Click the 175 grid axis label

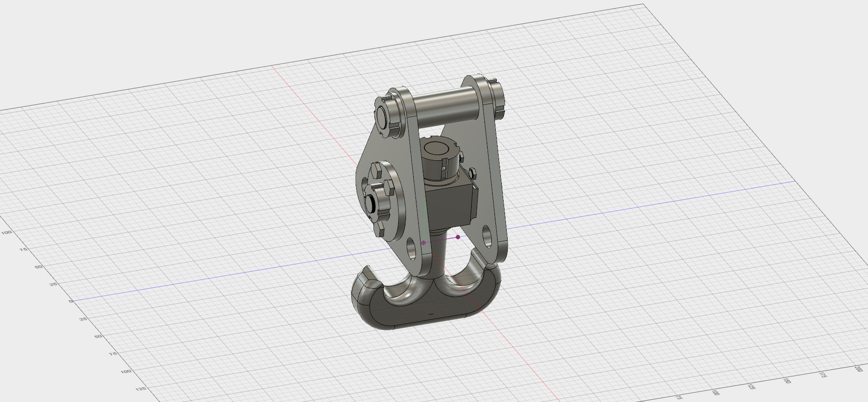(x=822, y=375)
